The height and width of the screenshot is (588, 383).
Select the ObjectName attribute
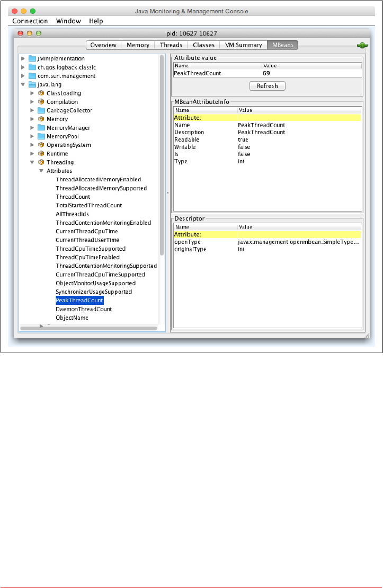tap(72, 318)
